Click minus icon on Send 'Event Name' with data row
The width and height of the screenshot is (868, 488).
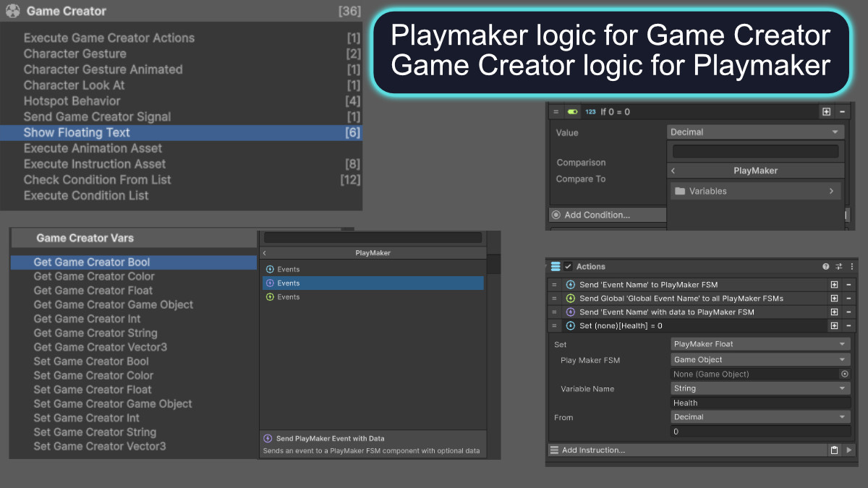(848, 312)
